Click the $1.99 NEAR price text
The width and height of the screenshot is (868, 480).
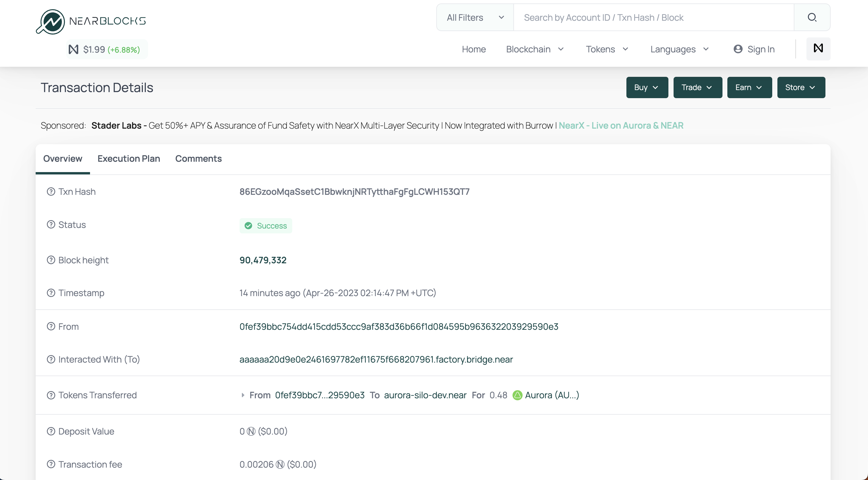pos(94,49)
